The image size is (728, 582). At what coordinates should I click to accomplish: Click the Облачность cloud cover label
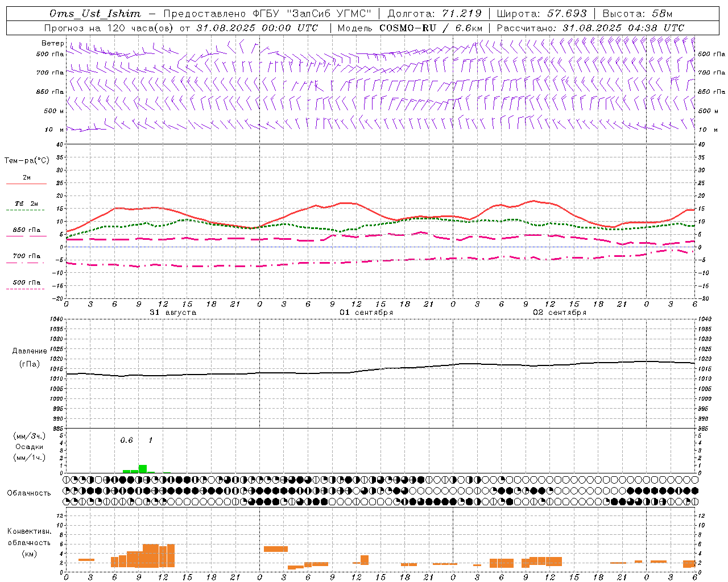click(29, 493)
